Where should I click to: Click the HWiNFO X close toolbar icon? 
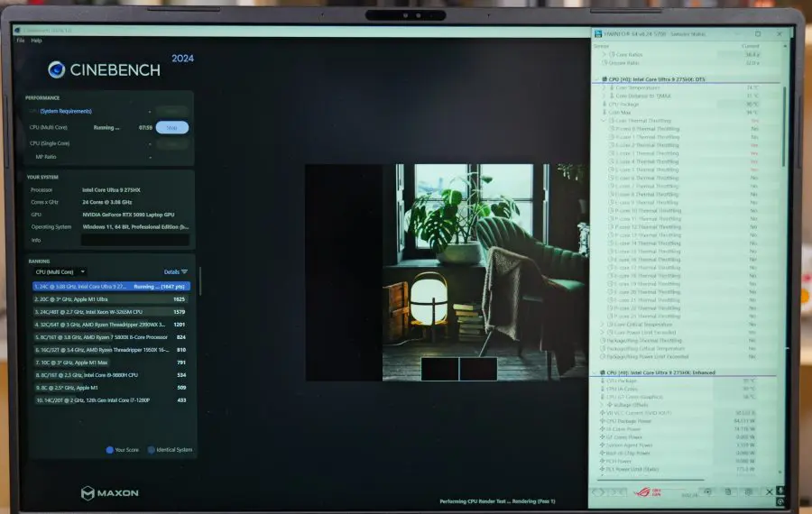pyautogui.click(x=770, y=491)
